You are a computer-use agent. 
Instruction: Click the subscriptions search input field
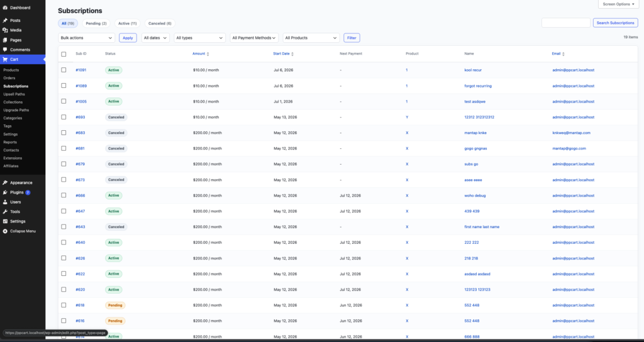pyautogui.click(x=566, y=23)
